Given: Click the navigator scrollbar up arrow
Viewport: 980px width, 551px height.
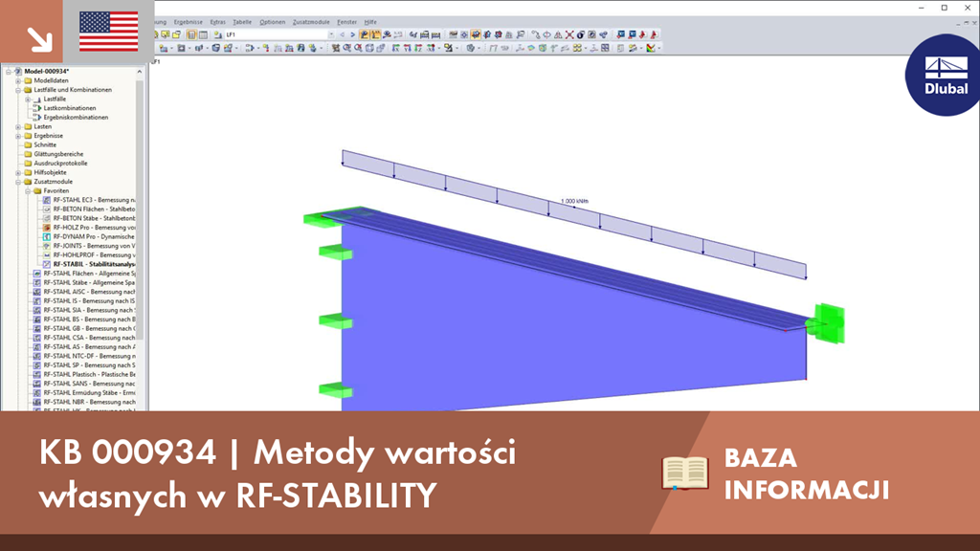Looking at the screenshot, I should click(x=140, y=72).
